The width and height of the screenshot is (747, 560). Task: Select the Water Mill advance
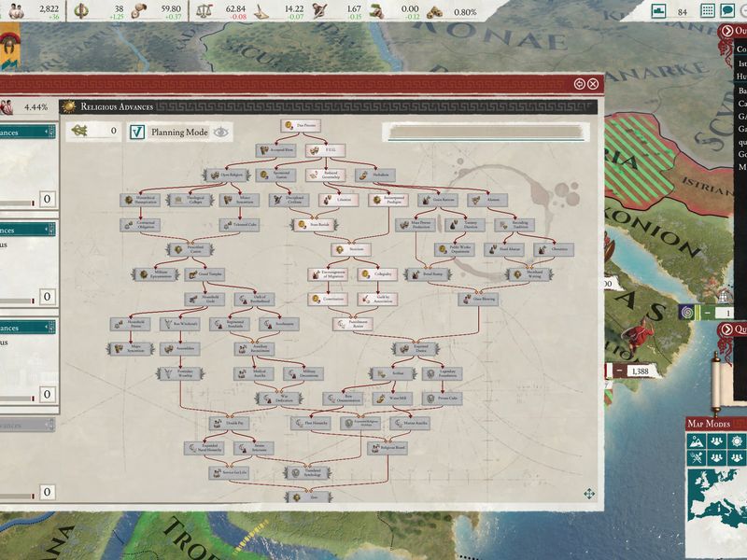392,399
